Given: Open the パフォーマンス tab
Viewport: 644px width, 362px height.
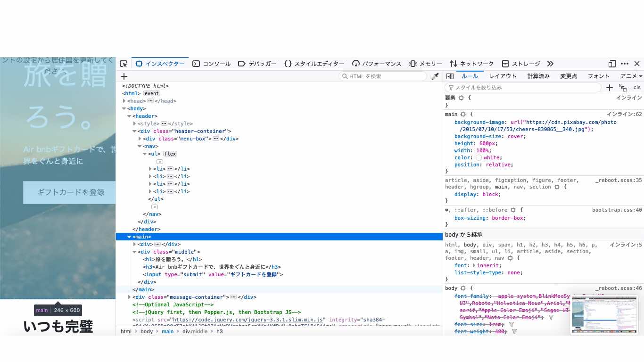Looking at the screenshot, I should [x=377, y=64].
